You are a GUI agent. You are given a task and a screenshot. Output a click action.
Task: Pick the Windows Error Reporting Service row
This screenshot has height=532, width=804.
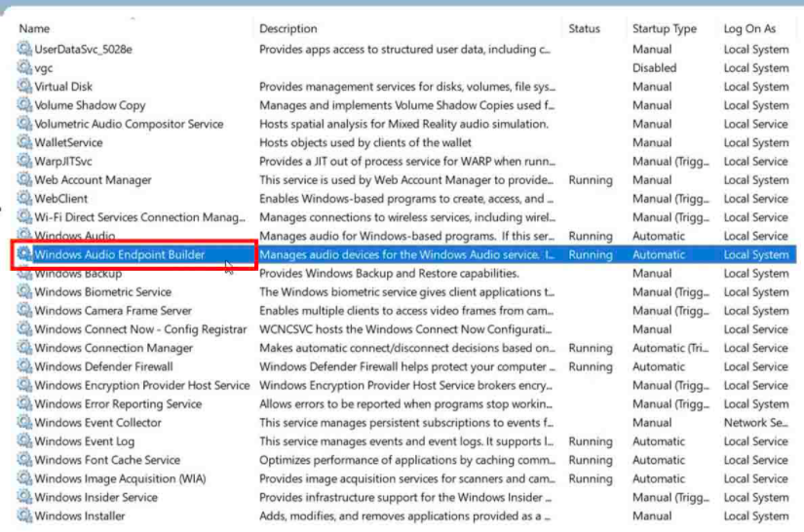click(x=118, y=404)
